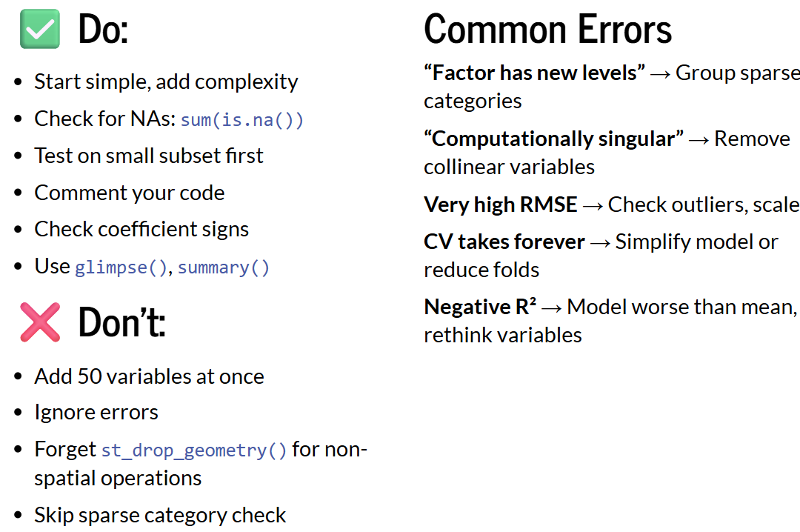Select the "Do:" heading text
Image resolution: width=800 pixels, height=532 pixels.
coord(103,30)
